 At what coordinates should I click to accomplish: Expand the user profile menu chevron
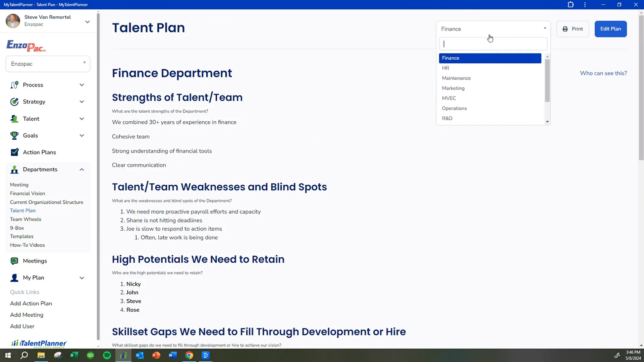pyautogui.click(x=88, y=22)
